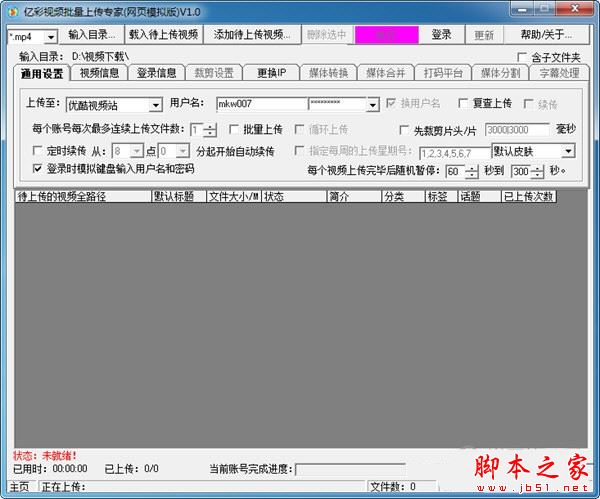Expand the account dropdown arrow beside password
The image size is (600, 499).
[x=372, y=104]
